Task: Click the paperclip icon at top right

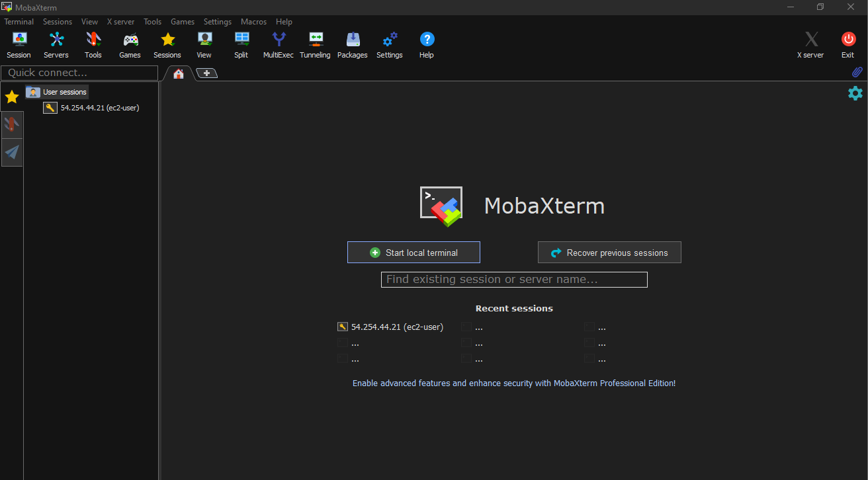Action: click(x=857, y=72)
